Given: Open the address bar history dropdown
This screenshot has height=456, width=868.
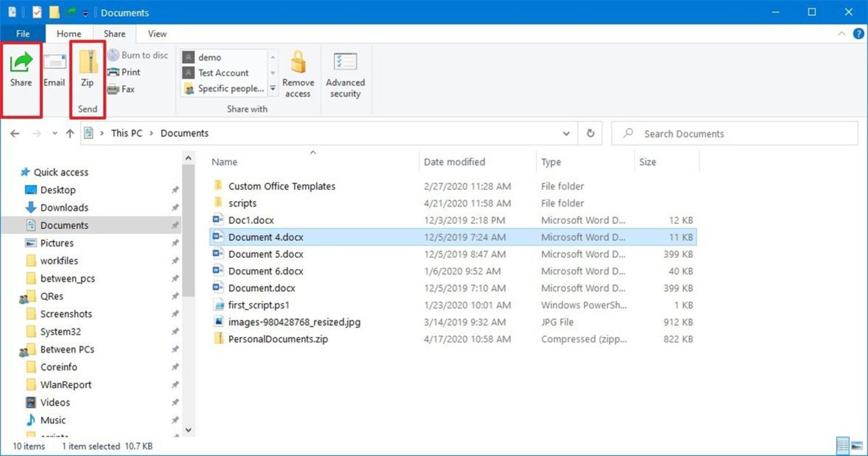Looking at the screenshot, I should click(x=566, y=133).
